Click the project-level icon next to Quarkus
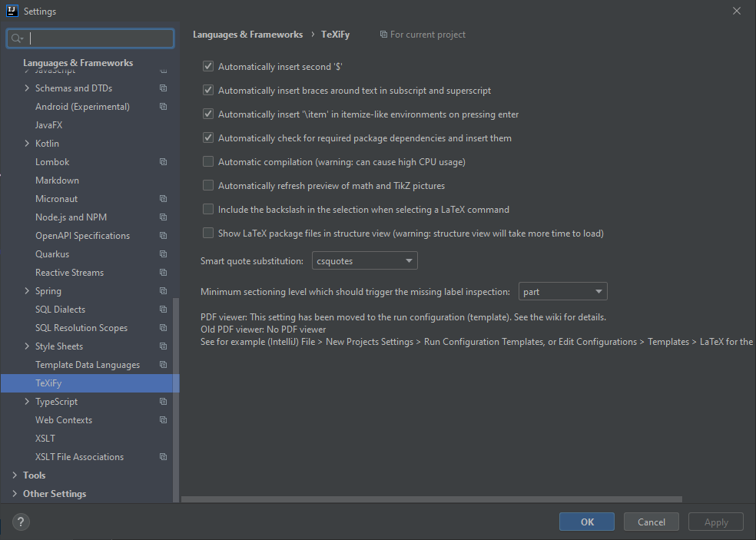This screenshot has width=756, height=540. coord(162,253)
